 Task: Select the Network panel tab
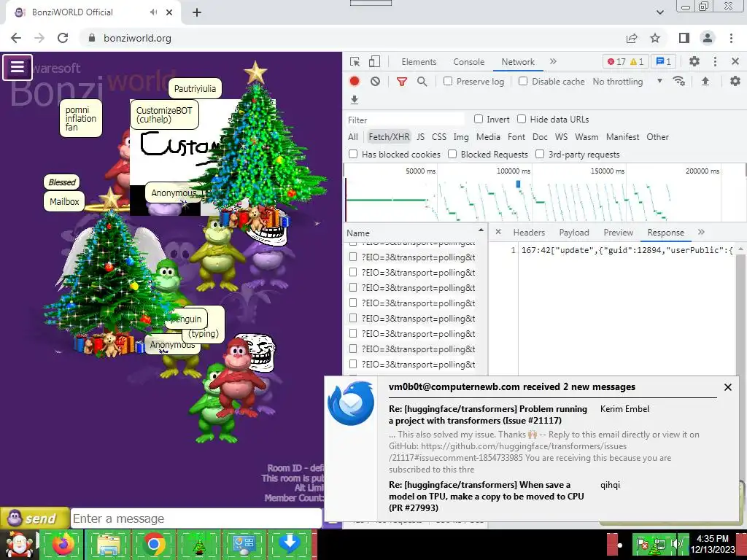[518, 62]
